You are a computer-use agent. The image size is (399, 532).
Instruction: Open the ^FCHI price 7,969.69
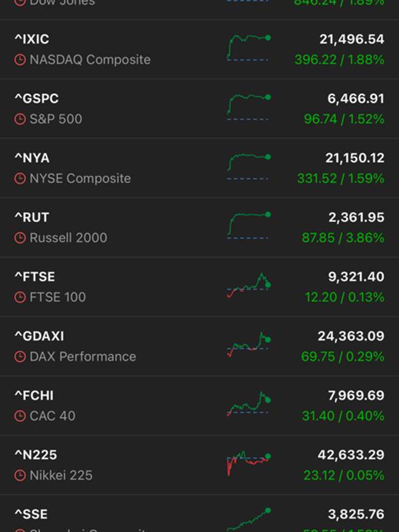pyautogui.click(x=356, y=396)
